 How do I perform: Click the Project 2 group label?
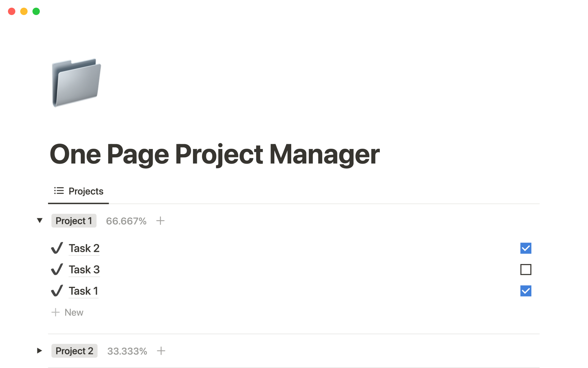click(x=74, y=351)
